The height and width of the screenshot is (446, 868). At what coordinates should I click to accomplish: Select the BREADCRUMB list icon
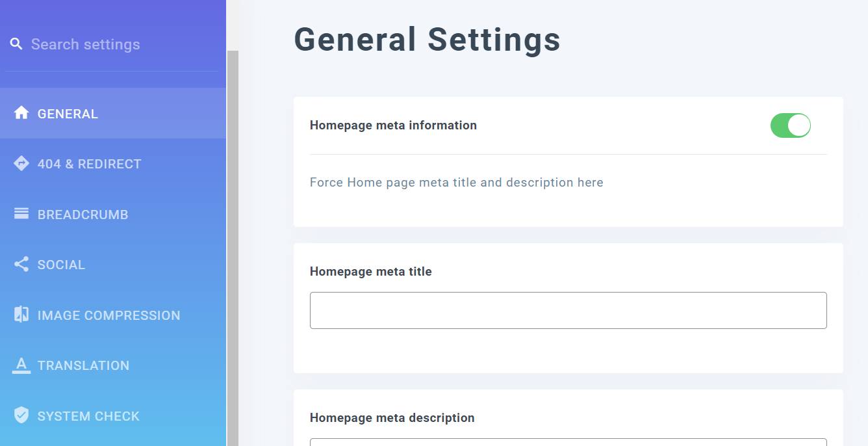click(21, 214)
